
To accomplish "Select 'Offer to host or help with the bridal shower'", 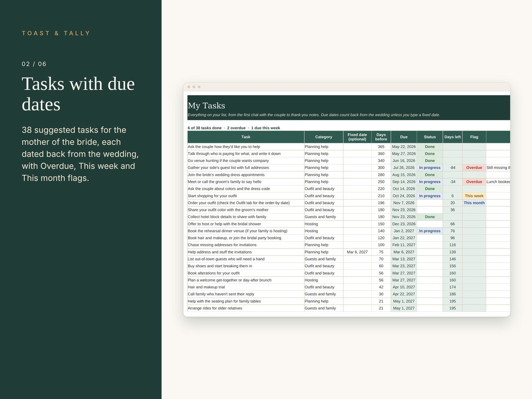I will (246, 224).
